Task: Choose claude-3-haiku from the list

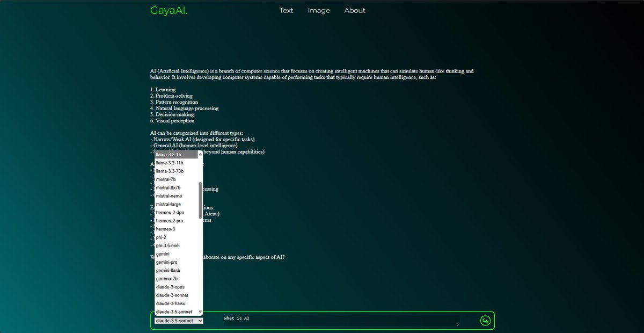Action: [176, 303]
